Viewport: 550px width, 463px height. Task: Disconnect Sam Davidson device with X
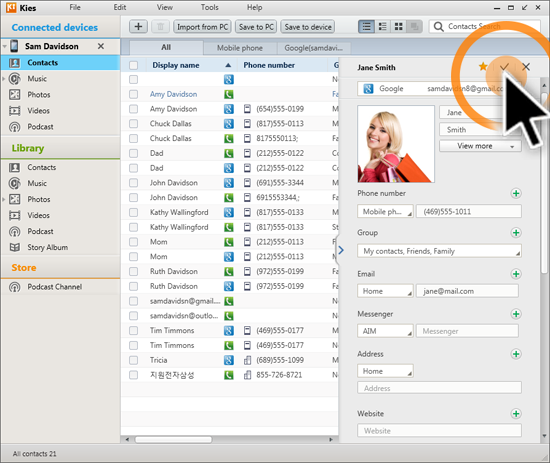101,46
